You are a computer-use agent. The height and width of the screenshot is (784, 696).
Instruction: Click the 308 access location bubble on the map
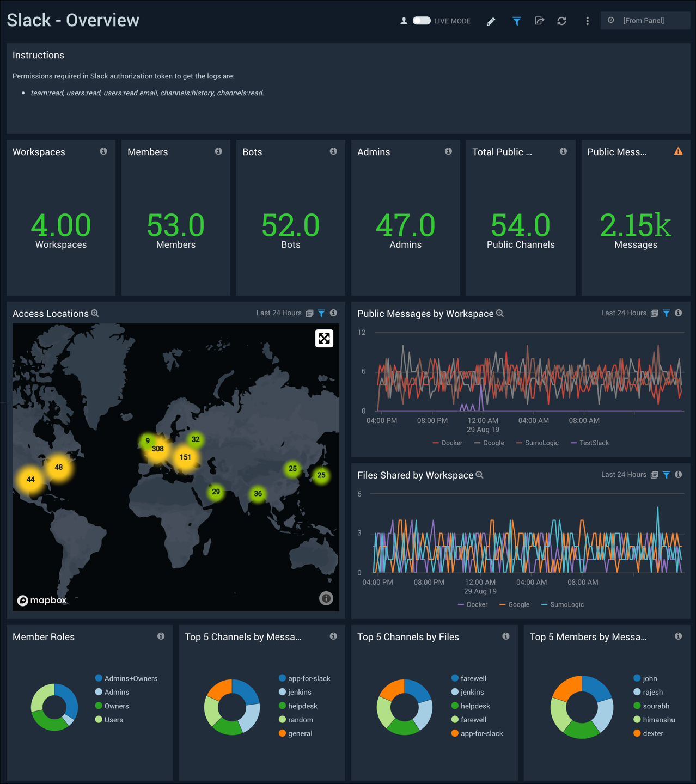[x=157, y=449]
